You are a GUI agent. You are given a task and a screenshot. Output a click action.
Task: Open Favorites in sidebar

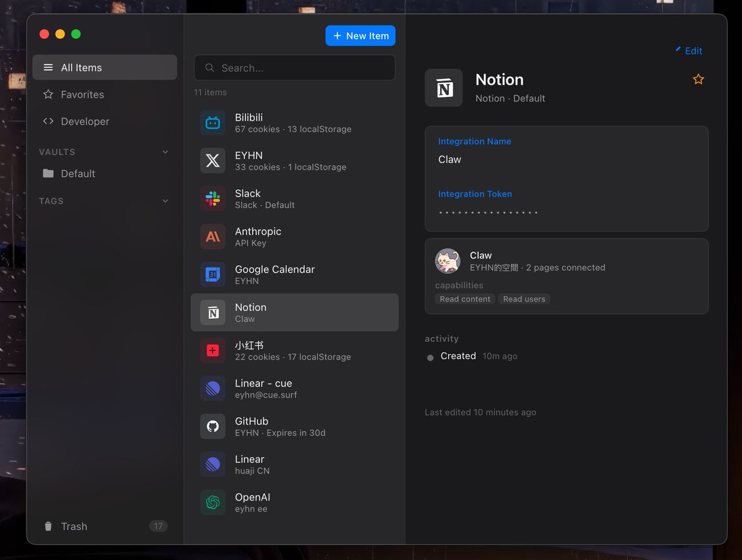104,95
